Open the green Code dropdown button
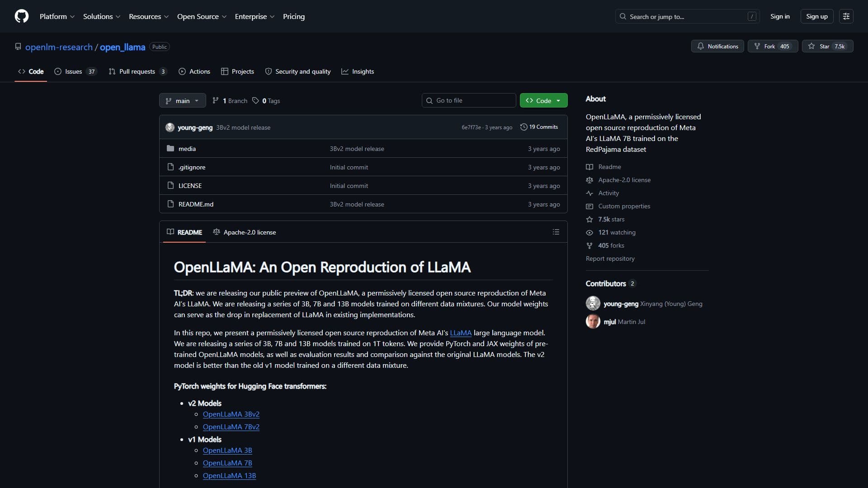Screen dimensions: 868x488 point(543,100)
